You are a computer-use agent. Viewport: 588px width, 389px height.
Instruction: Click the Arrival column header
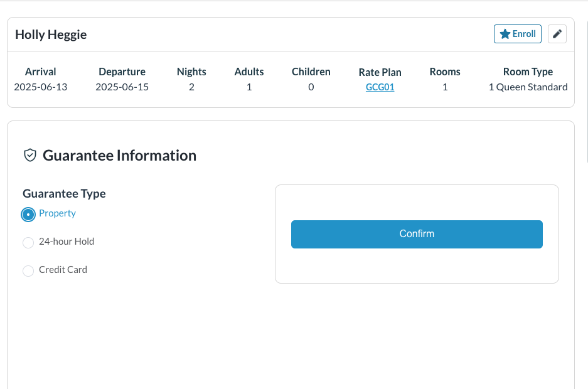tap(40, 72)
